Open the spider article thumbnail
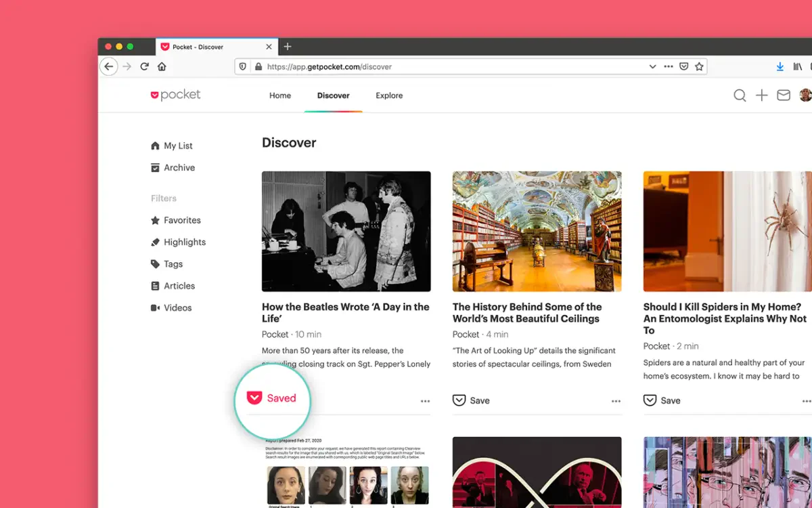 tap(727, 231)
